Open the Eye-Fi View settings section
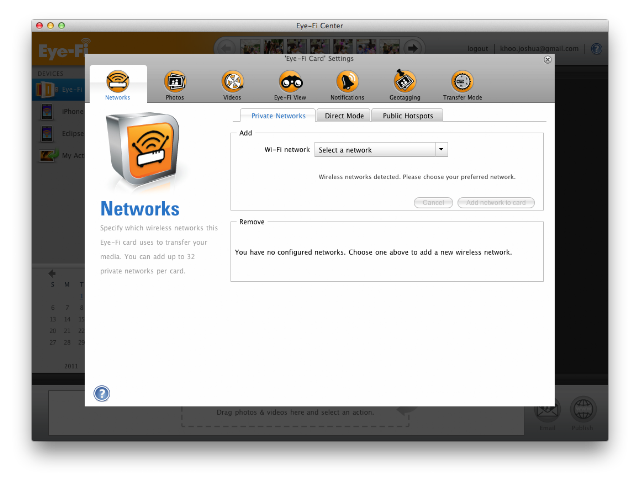The width and height of the screenshot is (640, 485). pos(290,85)
